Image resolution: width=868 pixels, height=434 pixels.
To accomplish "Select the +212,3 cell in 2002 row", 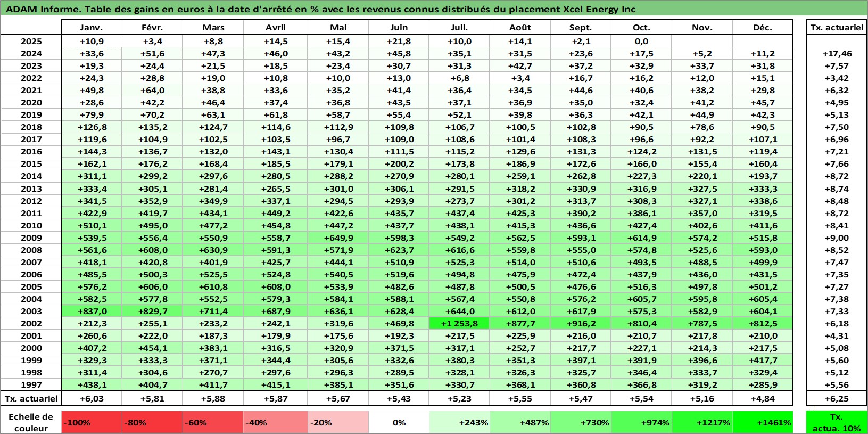I will click(x=92, y=323).
